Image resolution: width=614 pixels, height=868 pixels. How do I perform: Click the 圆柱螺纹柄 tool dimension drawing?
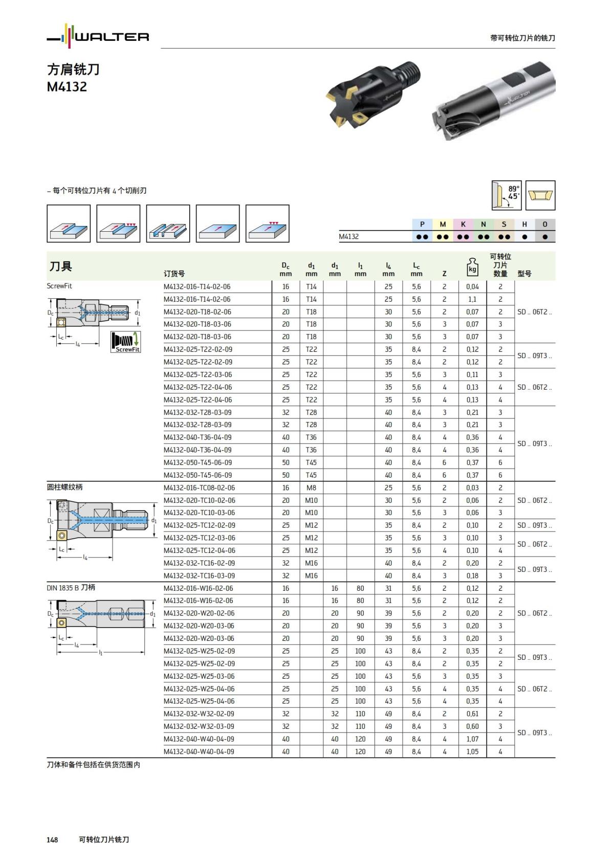pos(102,529)
